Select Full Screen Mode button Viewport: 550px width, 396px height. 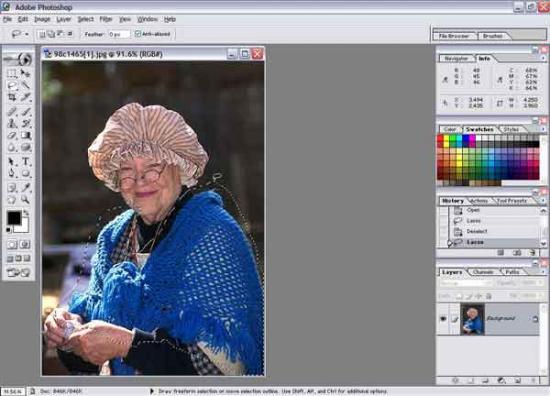pyautogui.click(x=27, y=259)
